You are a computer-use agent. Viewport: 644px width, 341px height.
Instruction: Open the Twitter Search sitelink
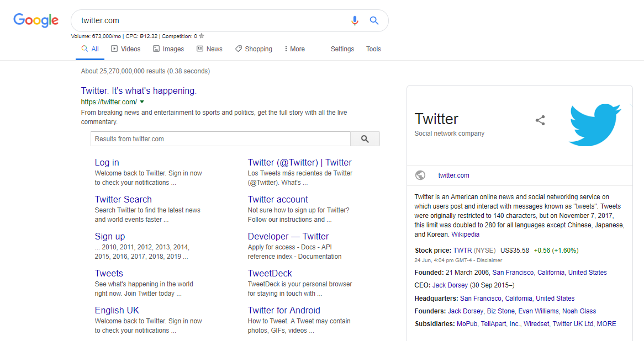[x=123, y=199]
